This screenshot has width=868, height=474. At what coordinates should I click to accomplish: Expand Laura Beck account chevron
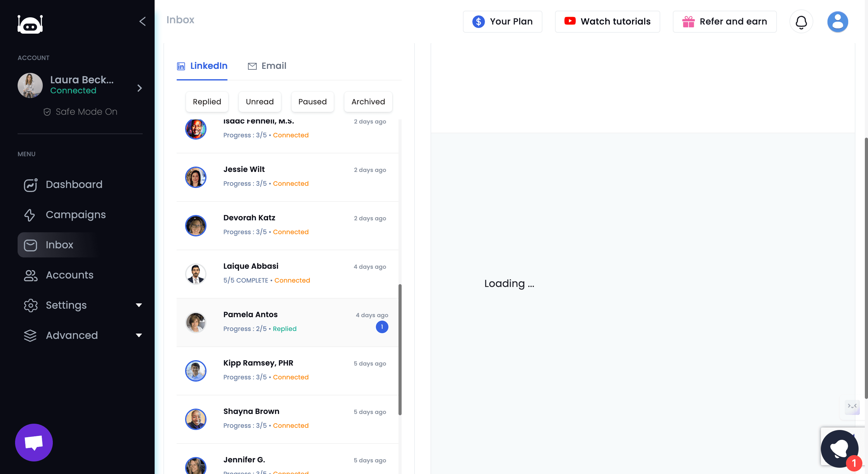tap(140, 88)
